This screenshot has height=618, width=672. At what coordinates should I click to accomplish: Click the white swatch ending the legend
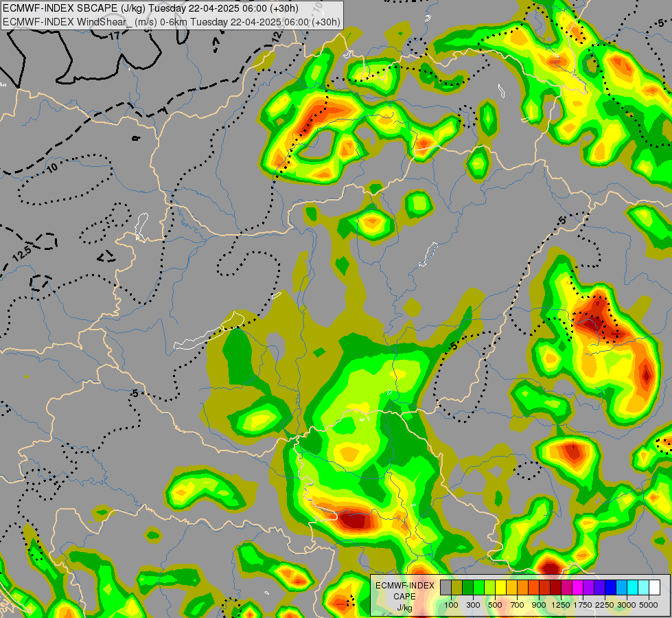tap(654, 587)
